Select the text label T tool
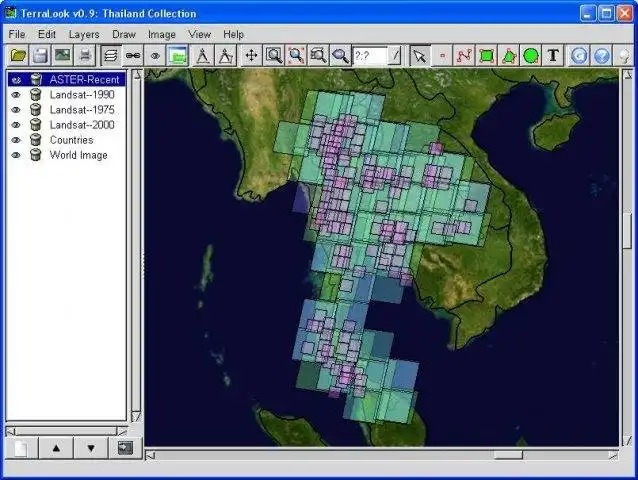 pyautogui.click(x=553, y=55)
